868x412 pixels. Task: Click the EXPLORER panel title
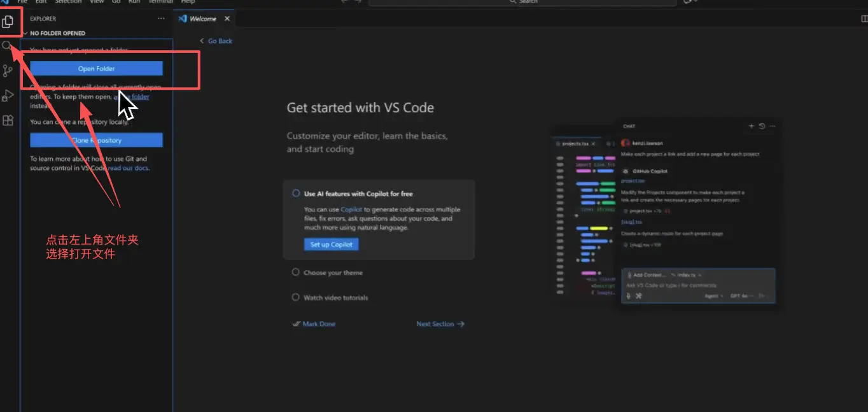coord(43,19)
